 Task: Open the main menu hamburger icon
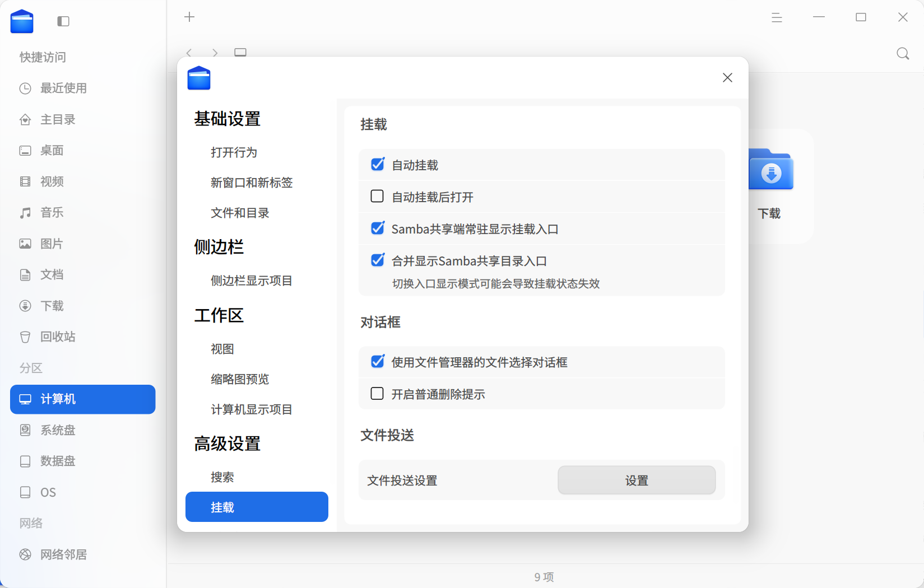(x=777, y=17)
